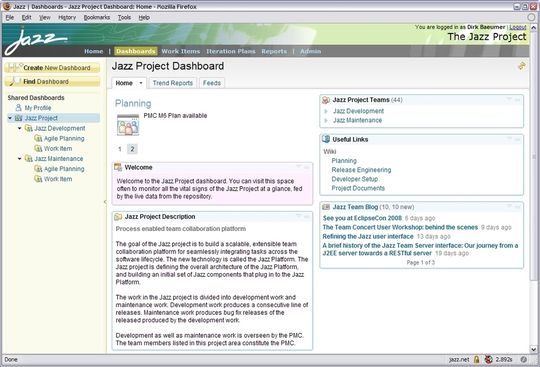The image size is (540, 367).
Task: Click the Find Dashboard magnifier icon
Action: [x=14, y=81]
